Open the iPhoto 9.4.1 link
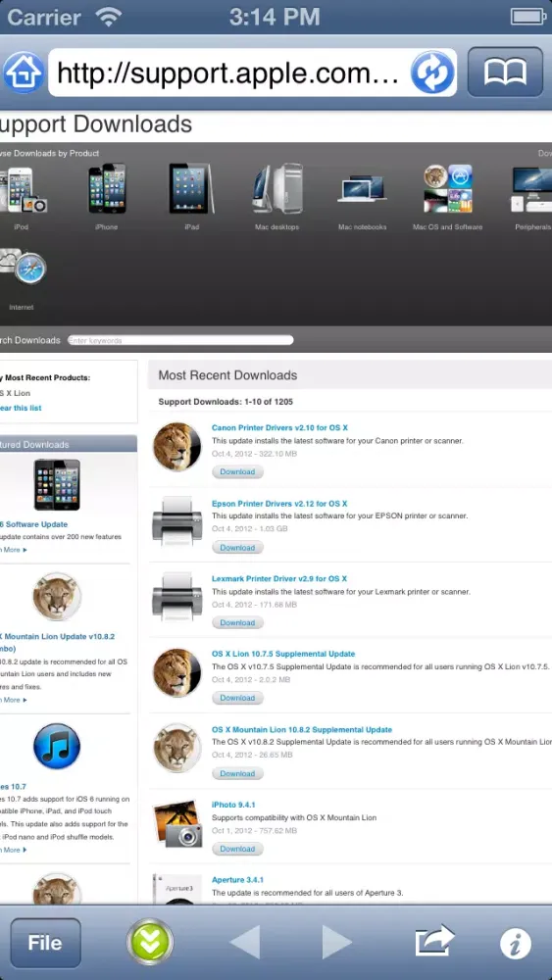The width and height of the screenshot is (552, 980). [233, 805]
